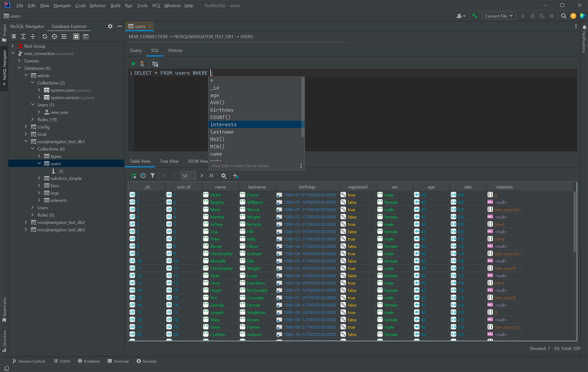The height and width of the screenshot is (372, 588).
Task: Go to the last page of results
Action: point(211,176)
